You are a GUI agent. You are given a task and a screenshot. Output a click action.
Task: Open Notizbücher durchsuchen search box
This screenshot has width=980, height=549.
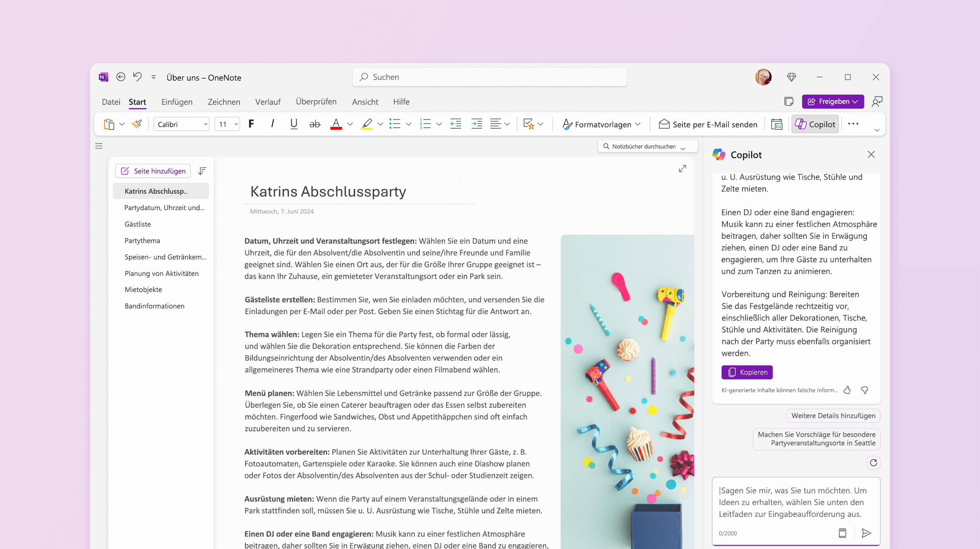coord(648,146)
